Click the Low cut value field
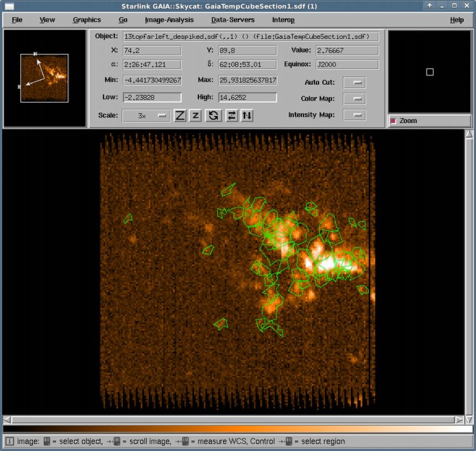The height and width of the screenshot is (451, 476). point(152,97)
